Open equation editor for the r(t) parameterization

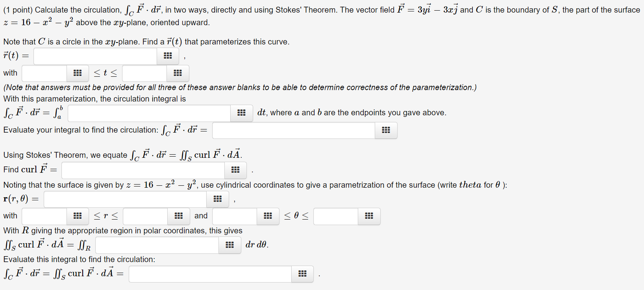[x=168, y=56]
